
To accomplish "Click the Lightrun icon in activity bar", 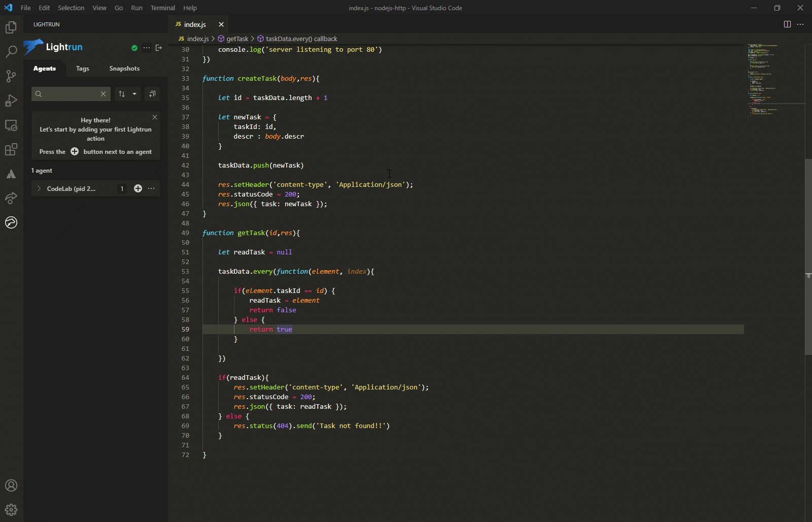I will coord(11,222).
